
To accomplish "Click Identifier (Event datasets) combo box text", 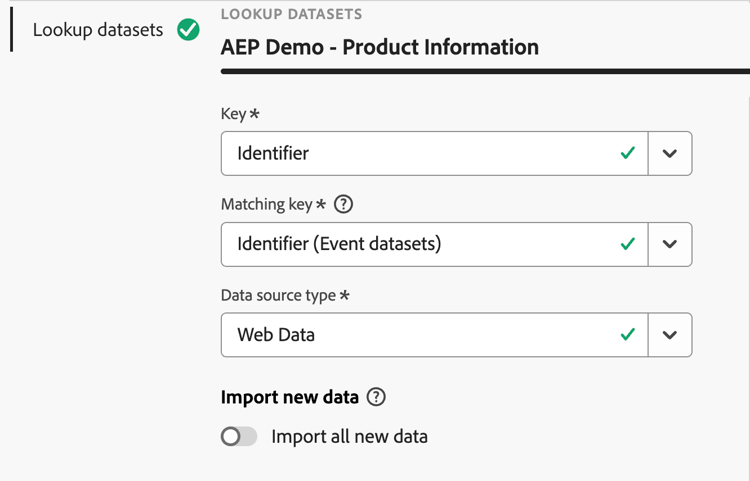I will pos(339,244).
